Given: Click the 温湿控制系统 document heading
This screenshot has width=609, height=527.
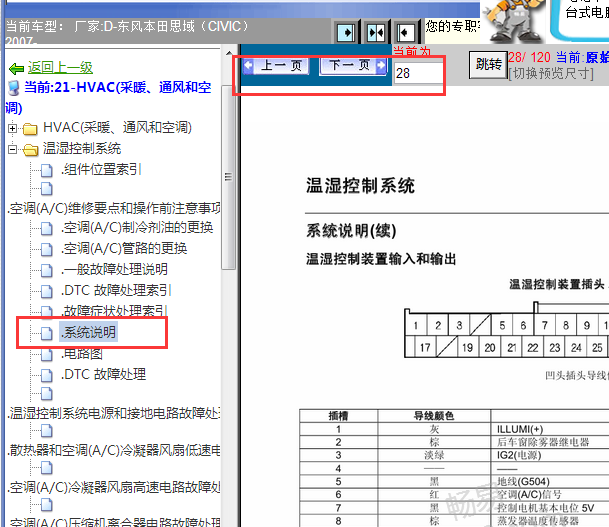Looking at the screenshot, I should [x=360, y=185].
